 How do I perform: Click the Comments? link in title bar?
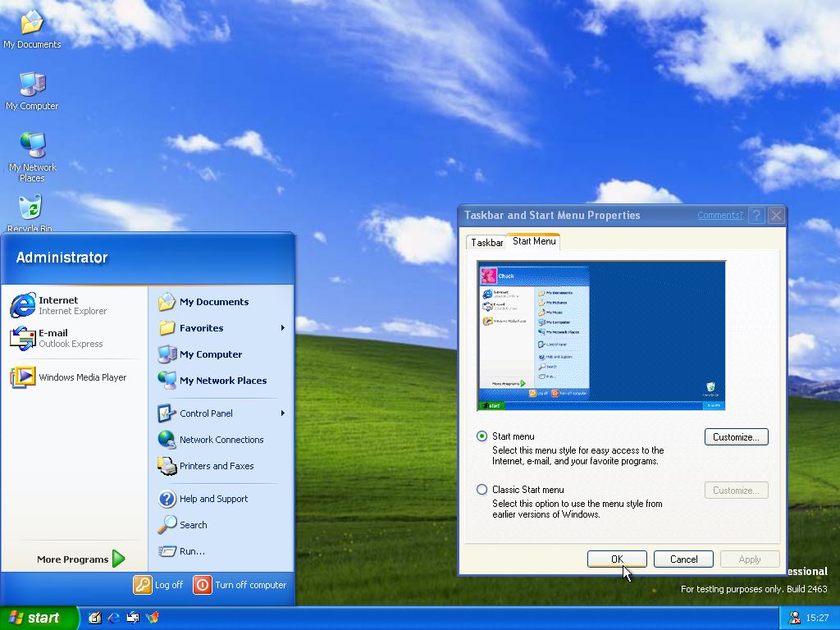(719, 216)
